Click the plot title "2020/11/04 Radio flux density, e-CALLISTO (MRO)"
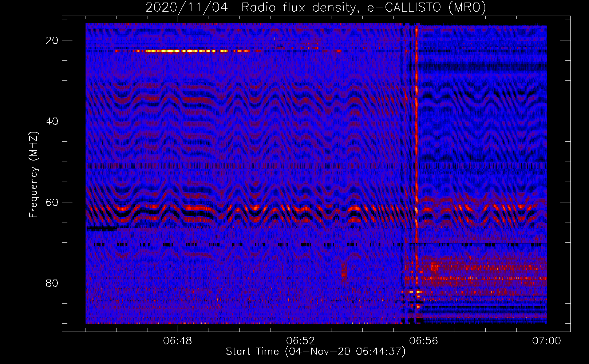 point(316,7)
